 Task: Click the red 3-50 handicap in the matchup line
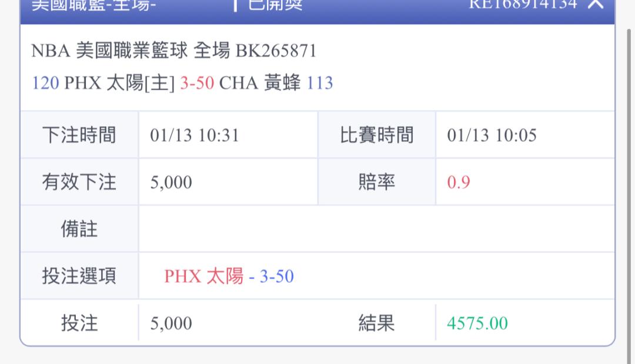[196, 84]
